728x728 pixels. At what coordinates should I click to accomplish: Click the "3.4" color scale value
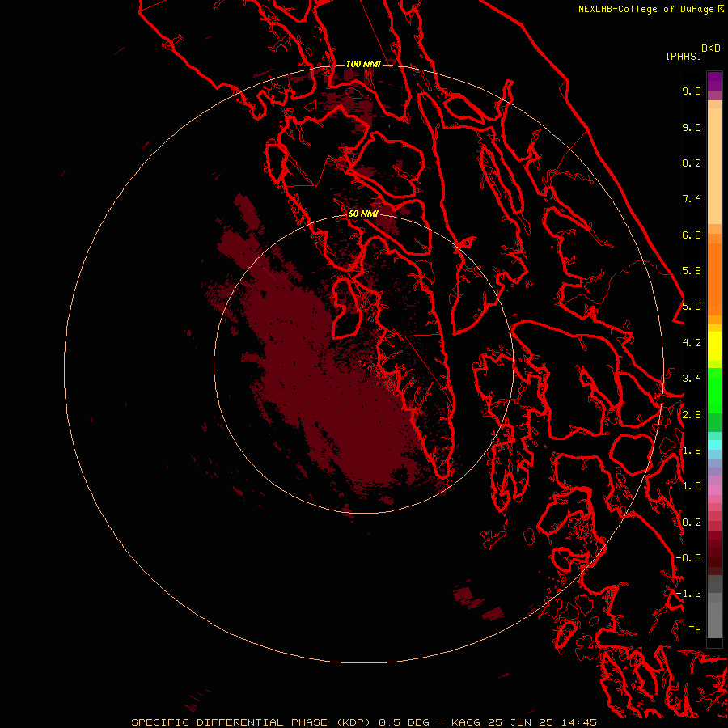click(692, 379)
